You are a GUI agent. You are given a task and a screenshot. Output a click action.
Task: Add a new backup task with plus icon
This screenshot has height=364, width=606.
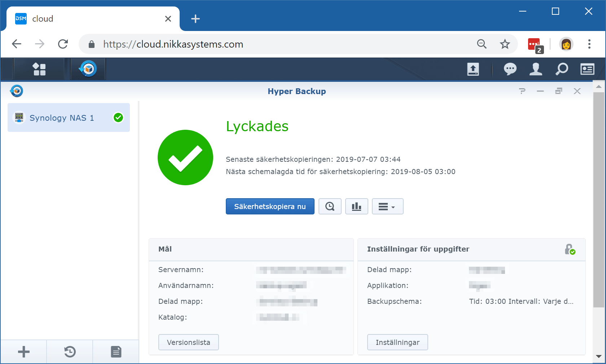[x=24, y=351]
